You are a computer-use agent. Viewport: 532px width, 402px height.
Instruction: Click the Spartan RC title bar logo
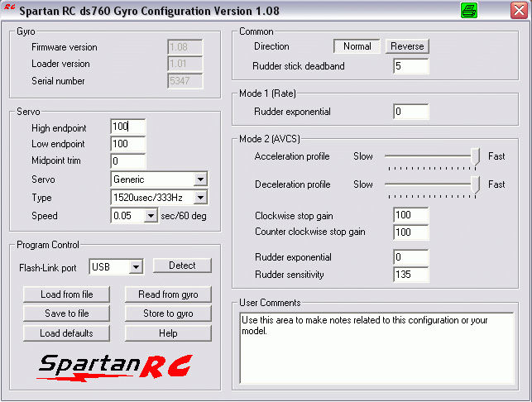point(9,7)
